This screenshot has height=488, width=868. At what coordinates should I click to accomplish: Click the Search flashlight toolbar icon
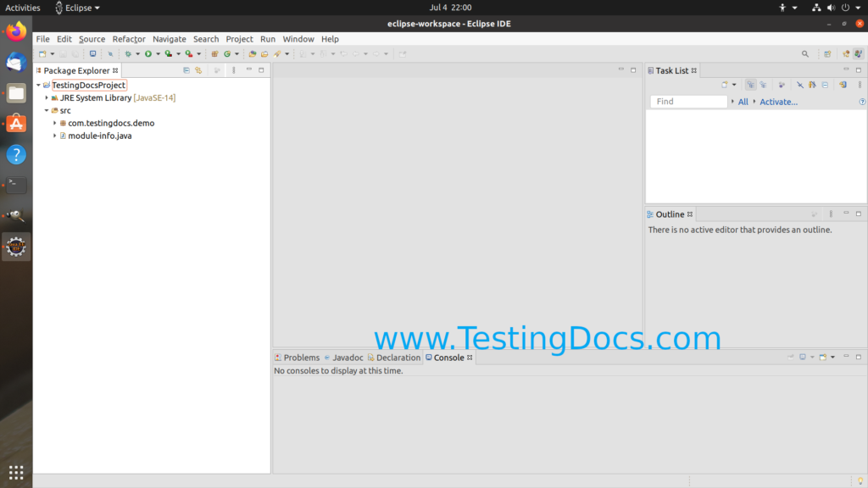coord(277,53)
